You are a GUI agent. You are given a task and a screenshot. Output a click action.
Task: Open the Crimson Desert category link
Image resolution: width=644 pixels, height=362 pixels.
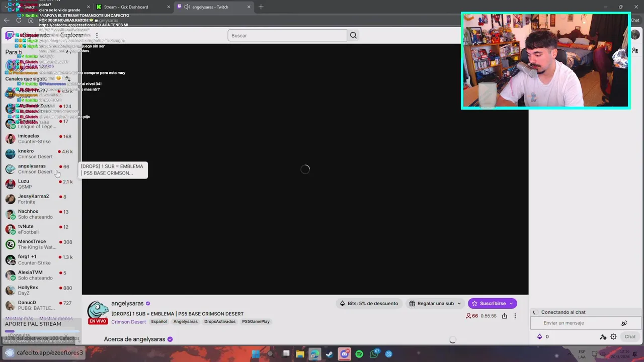(x=128, y=322)
